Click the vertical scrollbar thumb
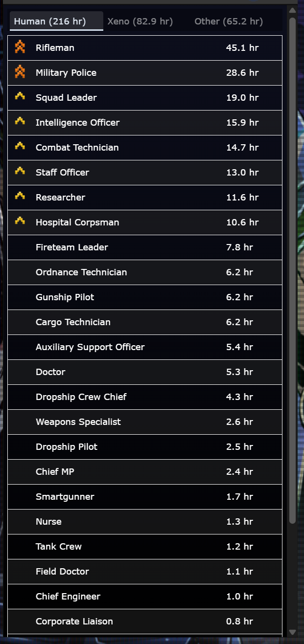Image resolution: width=304 pixels, height=644 pixels. [292, 269]
